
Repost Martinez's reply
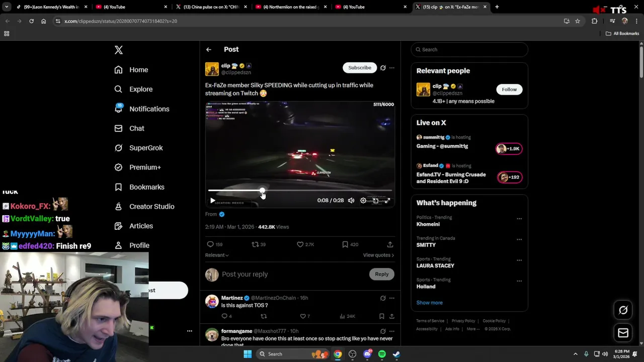264,316
